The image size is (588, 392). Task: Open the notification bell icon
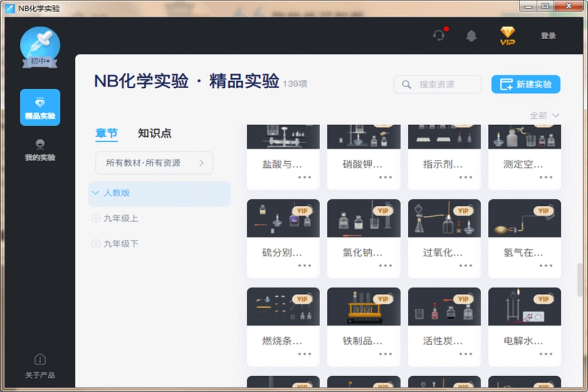[471, 35]
